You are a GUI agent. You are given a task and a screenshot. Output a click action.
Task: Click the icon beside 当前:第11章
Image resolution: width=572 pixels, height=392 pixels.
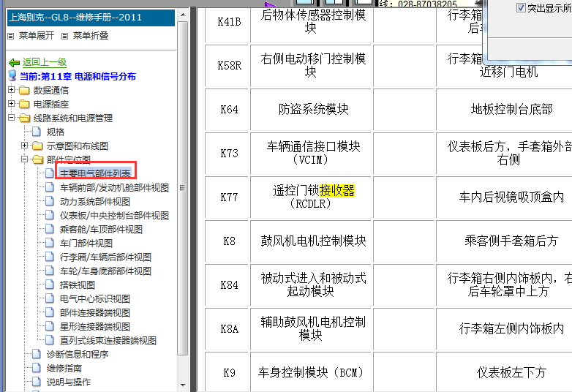click(x=12, y=76)
